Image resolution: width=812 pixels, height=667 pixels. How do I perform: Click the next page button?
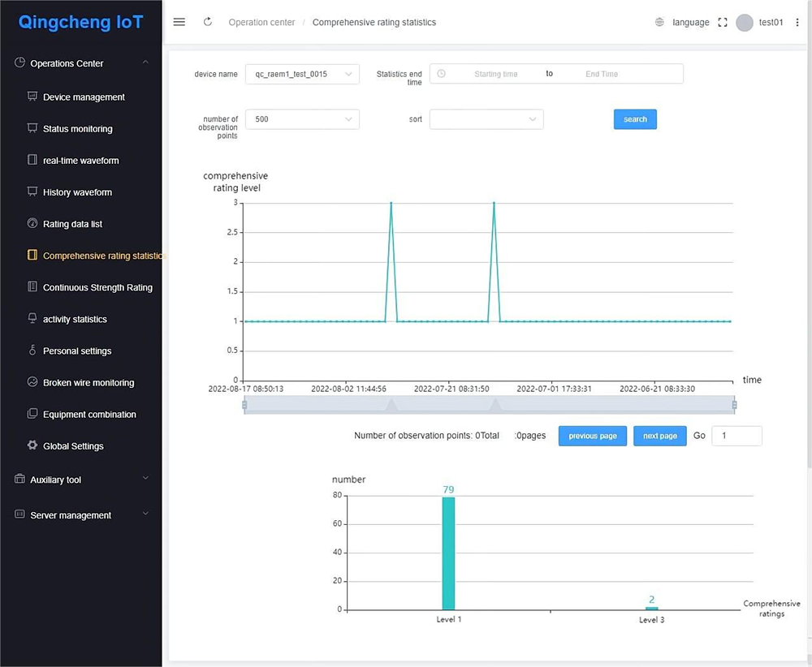pos(659,436)
